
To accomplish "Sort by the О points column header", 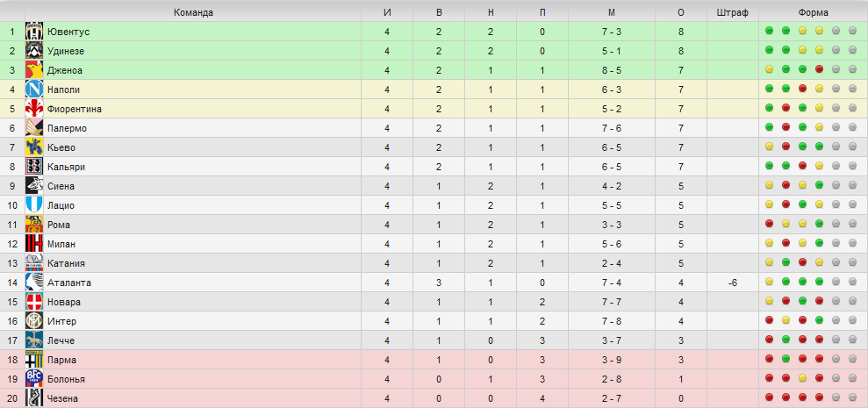I will pyautogui.click(x=681, y=13).
